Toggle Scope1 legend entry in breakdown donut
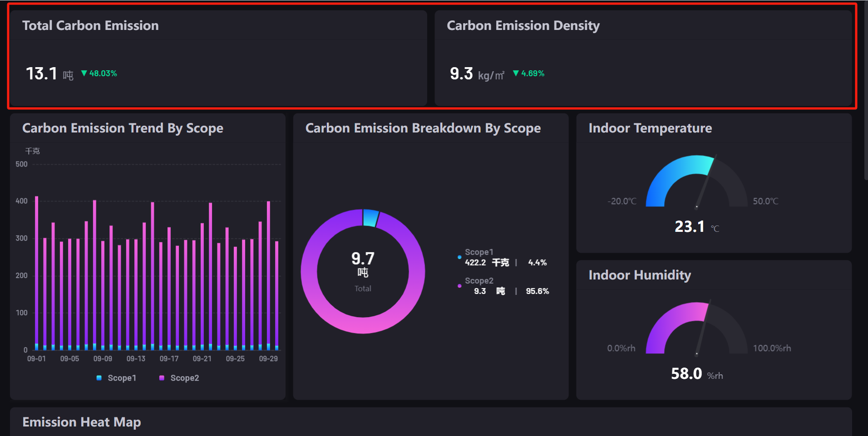The width and height of the screenshot is (868, 436). [479, 252]
